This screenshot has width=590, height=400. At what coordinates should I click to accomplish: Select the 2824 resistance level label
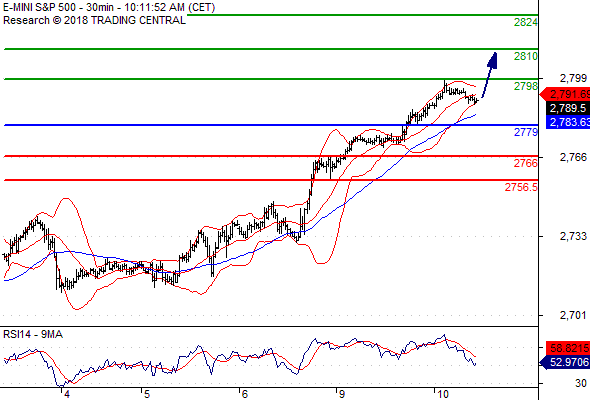click(x=526, y=22)
